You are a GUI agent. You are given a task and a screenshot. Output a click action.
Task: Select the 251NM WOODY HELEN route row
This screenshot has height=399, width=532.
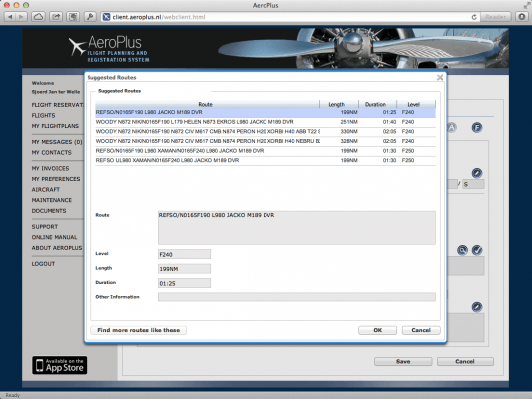(x=266, y=122)
